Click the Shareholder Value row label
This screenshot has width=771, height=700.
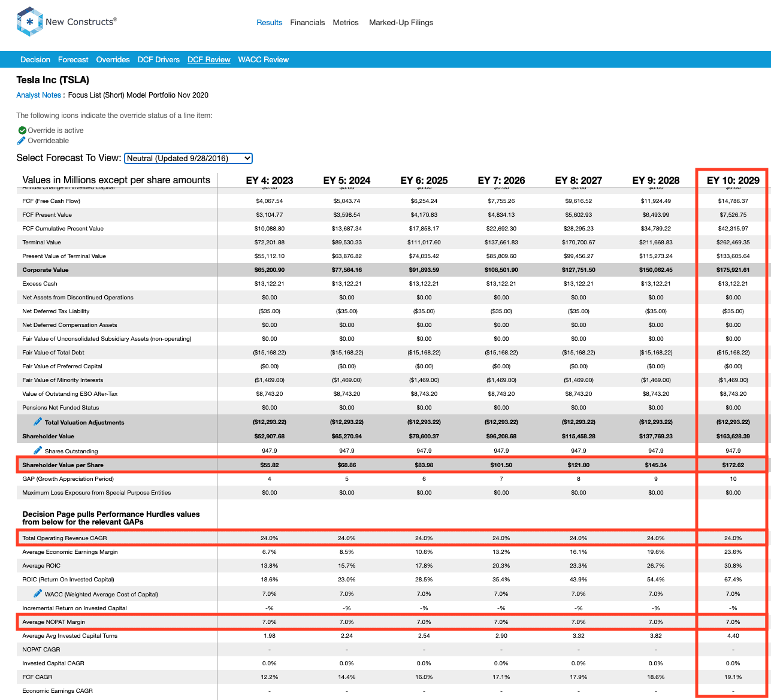pos(49,437)
